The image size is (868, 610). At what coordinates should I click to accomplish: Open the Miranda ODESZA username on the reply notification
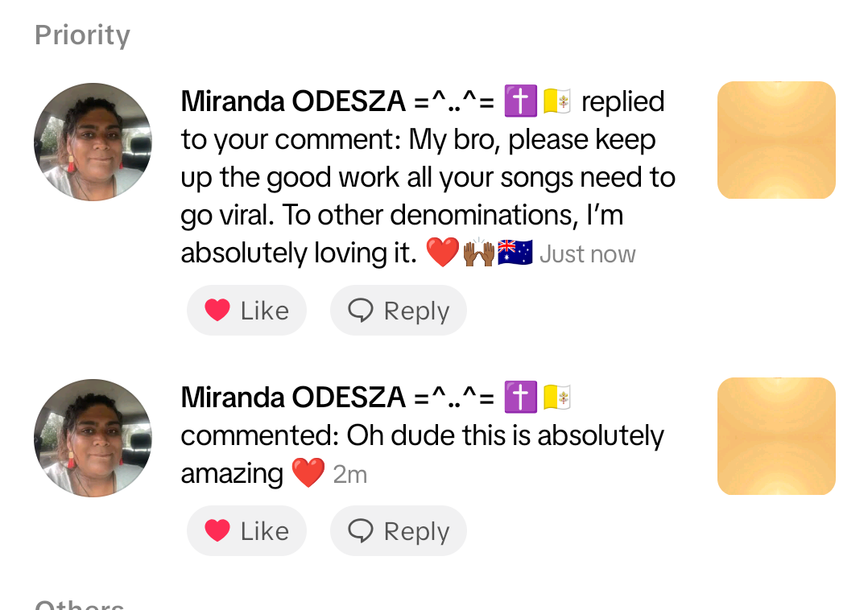click(x=293, y=102)
